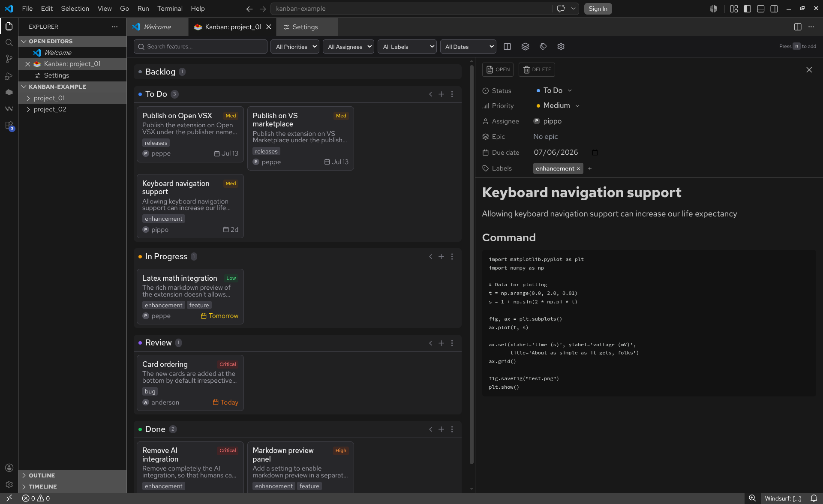823x504 pixels.
Task: Add a card to Done column
Action: 441,429
